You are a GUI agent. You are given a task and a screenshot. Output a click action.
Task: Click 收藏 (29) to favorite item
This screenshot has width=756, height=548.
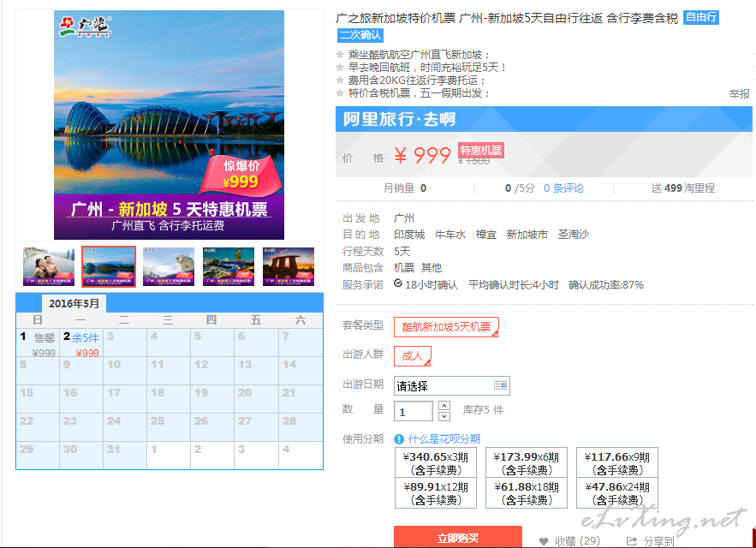pyautogui.click(x=577, y=541)
